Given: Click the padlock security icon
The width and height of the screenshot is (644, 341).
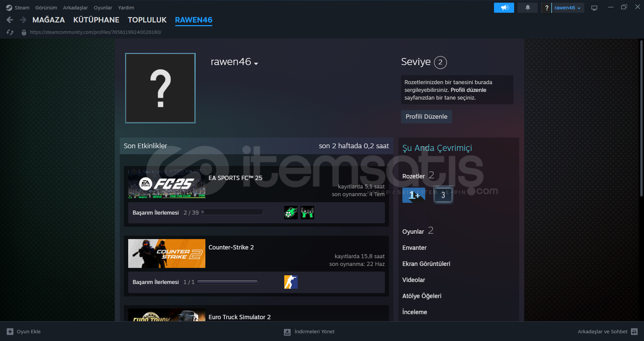Looking at the screenshot, I should pyautogui.click(x=24, y=33).
